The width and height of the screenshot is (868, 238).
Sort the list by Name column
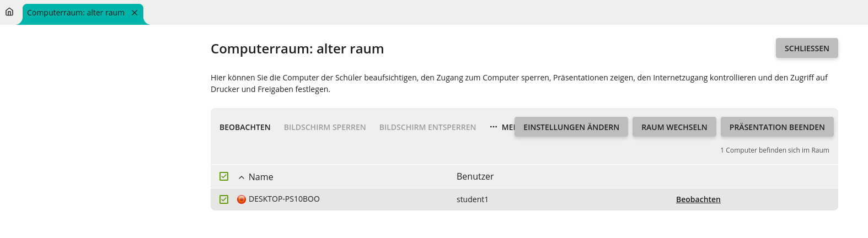click(x=261, y=177)
